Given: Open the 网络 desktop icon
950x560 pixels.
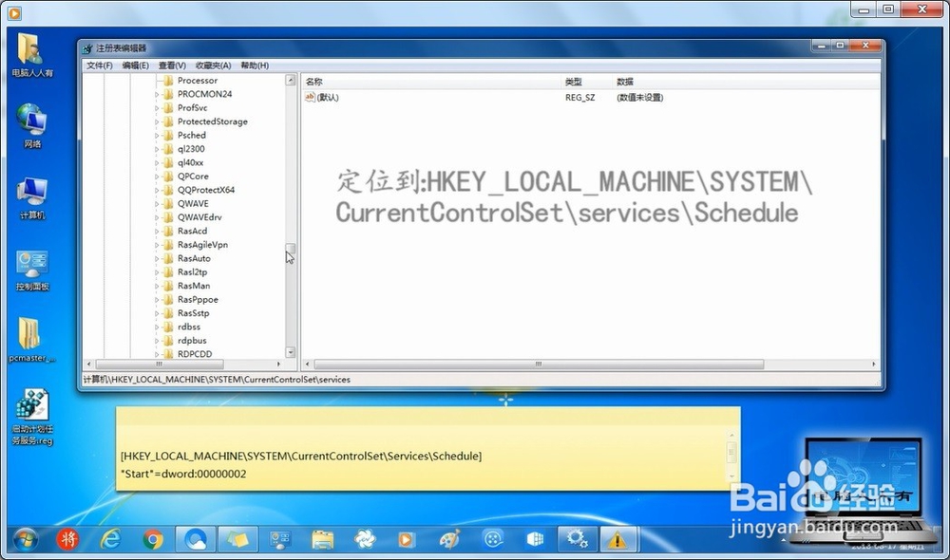Looking at the screenshot, I should (x=31, y=126).
